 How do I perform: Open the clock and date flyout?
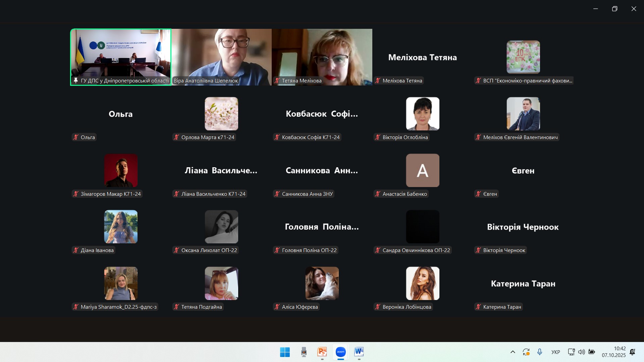click(x=613, y=352)
